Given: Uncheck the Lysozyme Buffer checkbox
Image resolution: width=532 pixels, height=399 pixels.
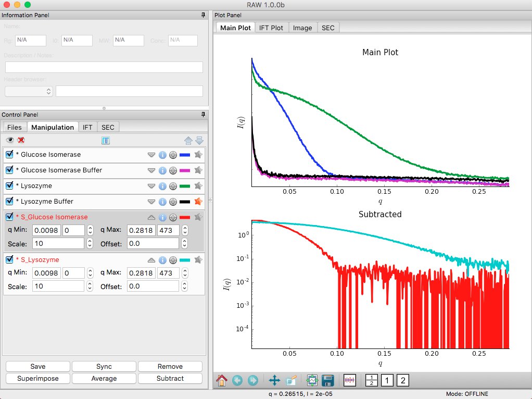Looking at the screenshot, I should click(9, 201).
